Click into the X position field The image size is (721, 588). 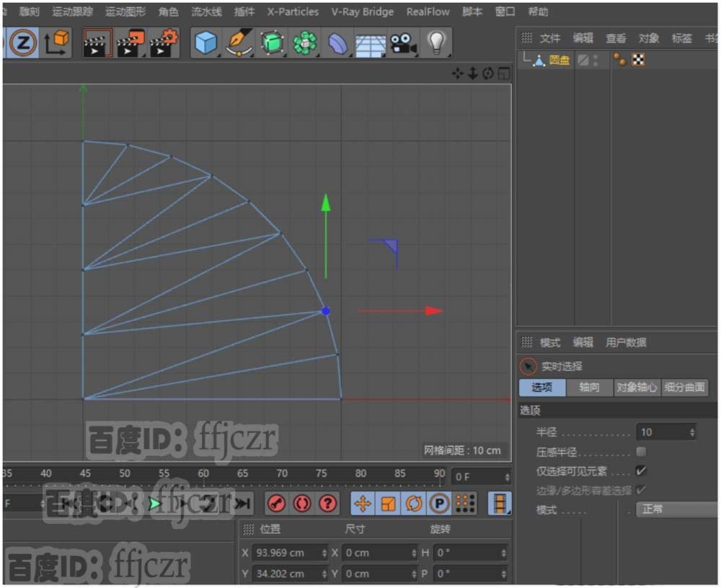(281, 552)
